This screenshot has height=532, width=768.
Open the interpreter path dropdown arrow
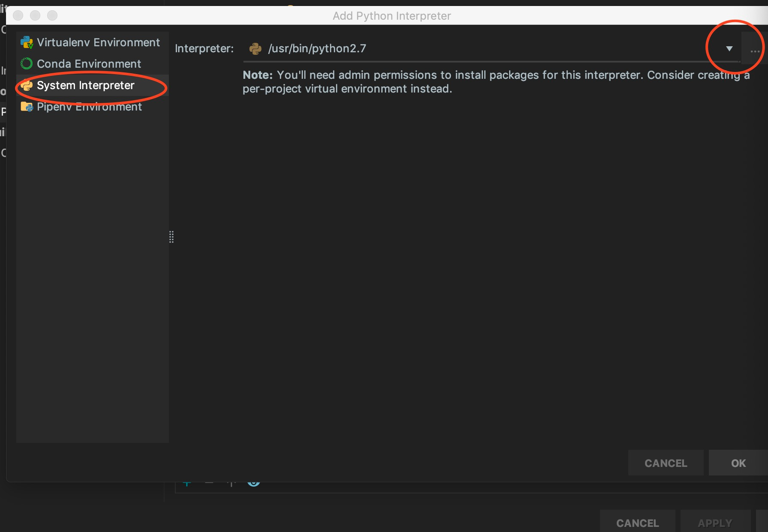729,48
